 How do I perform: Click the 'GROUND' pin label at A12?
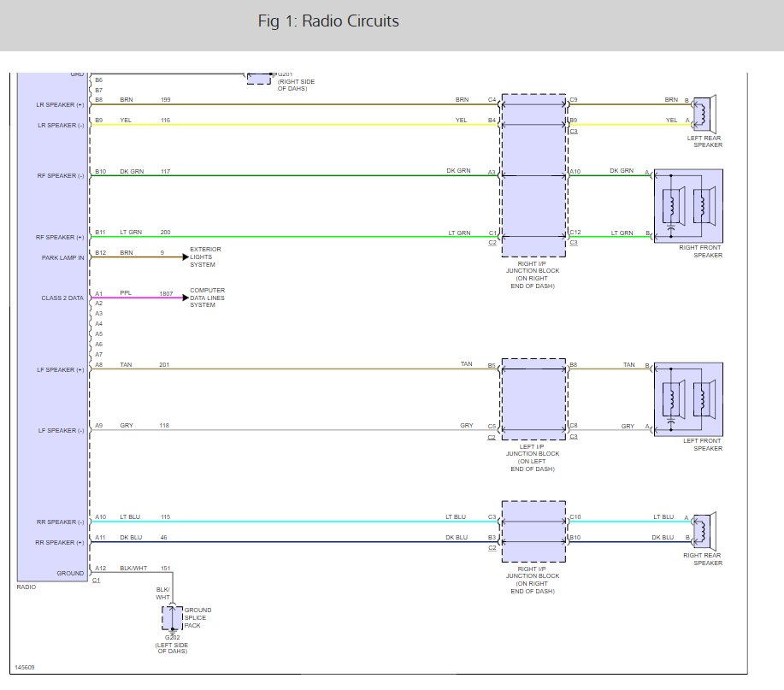coord(70,573)
